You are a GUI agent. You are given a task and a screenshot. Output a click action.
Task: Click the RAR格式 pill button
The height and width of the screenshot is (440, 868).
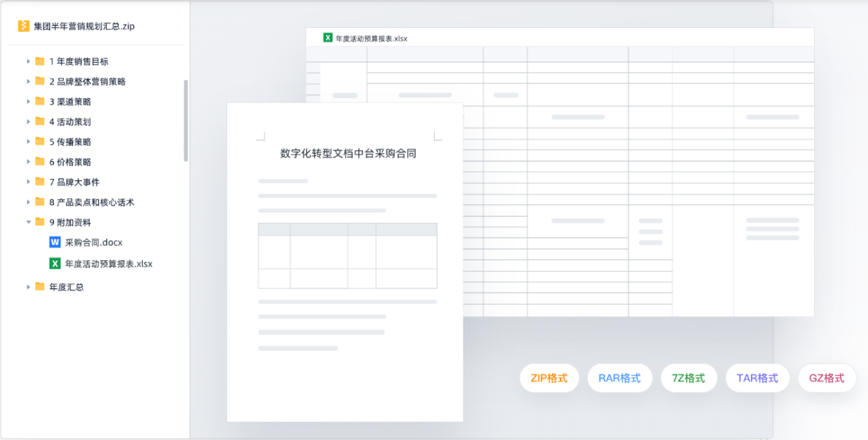pyautogui.click(x=619, y=378)
